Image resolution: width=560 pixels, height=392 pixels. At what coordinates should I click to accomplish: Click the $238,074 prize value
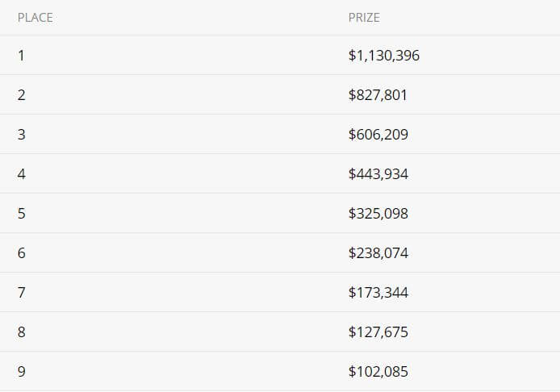[378, 253]
